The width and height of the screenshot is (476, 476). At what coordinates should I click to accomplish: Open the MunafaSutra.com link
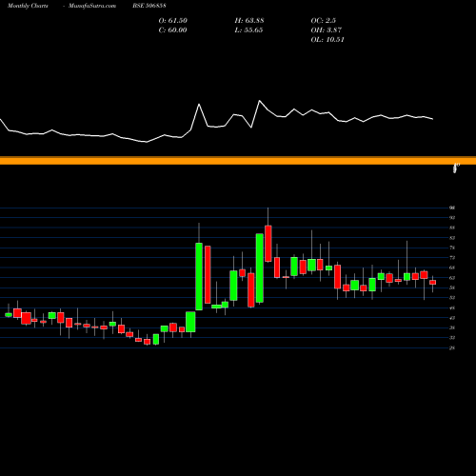click(92, 6)
